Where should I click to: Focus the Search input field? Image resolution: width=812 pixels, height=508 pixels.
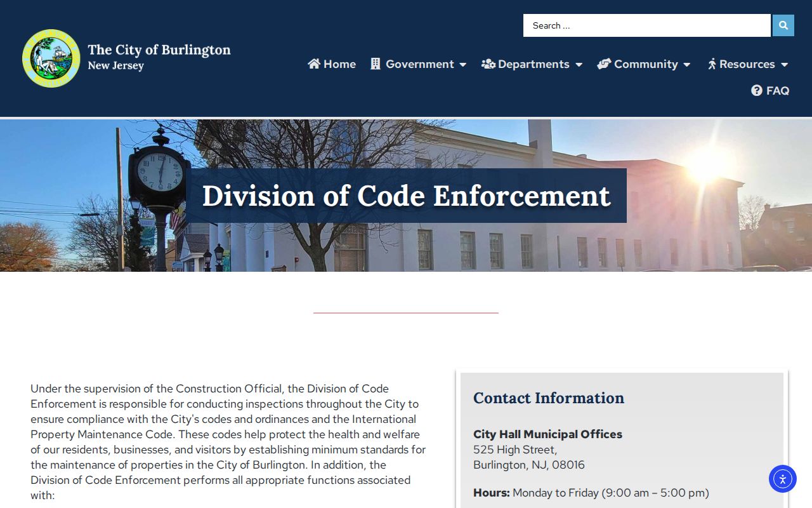[647, 25]
